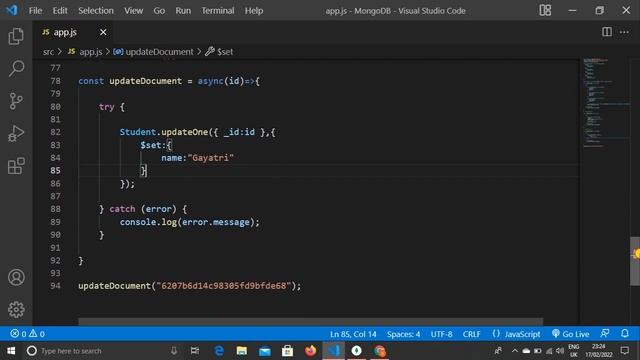The width and height of the screenshot is (640, 360).
Task: Open the Explorer view in activity bar
Action: (16, 36)
